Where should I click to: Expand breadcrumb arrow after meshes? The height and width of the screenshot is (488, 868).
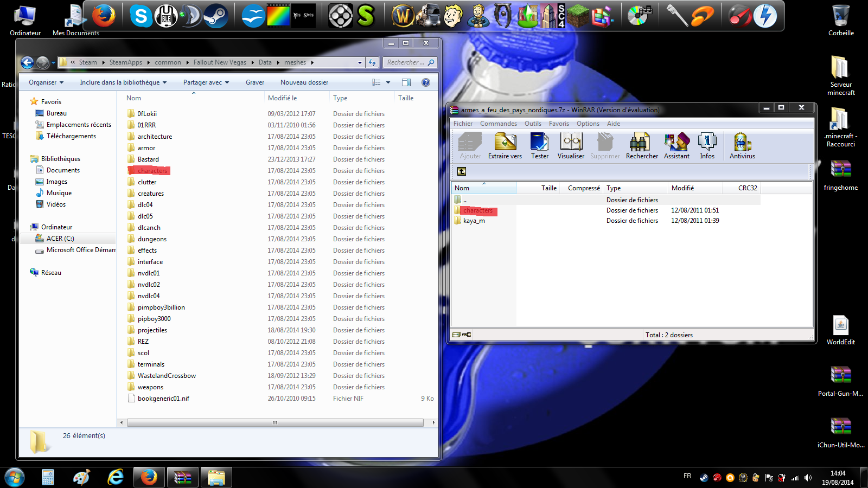312,62
